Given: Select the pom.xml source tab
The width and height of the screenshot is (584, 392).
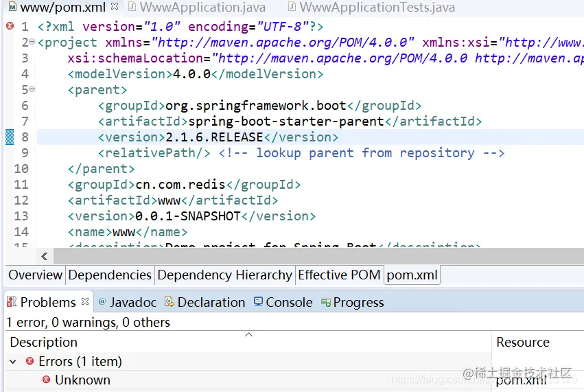Looking at the screenshot, I should (412, 275).
